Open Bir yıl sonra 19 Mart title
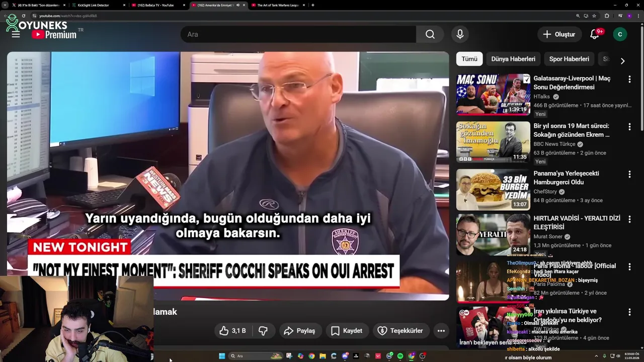This screenshot has height=362, width=644. [572, 130]
